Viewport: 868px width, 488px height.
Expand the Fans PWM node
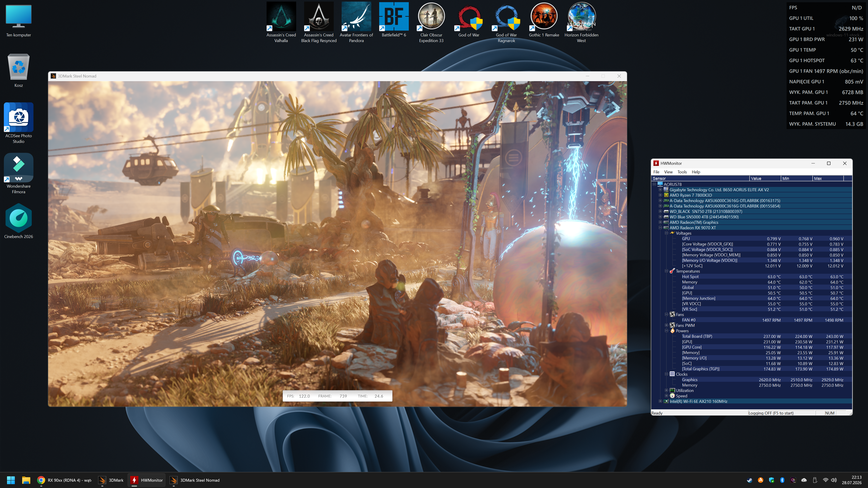coord(666,325)
